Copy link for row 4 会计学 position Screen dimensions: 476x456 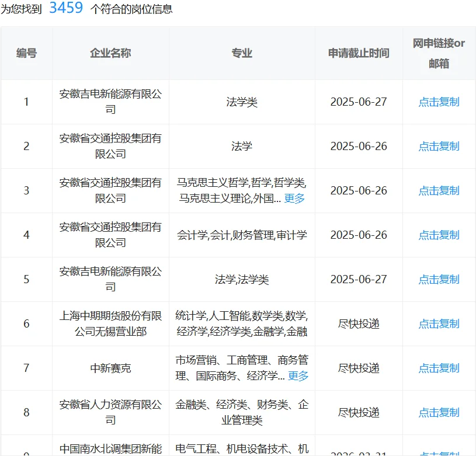coord(439,235)
